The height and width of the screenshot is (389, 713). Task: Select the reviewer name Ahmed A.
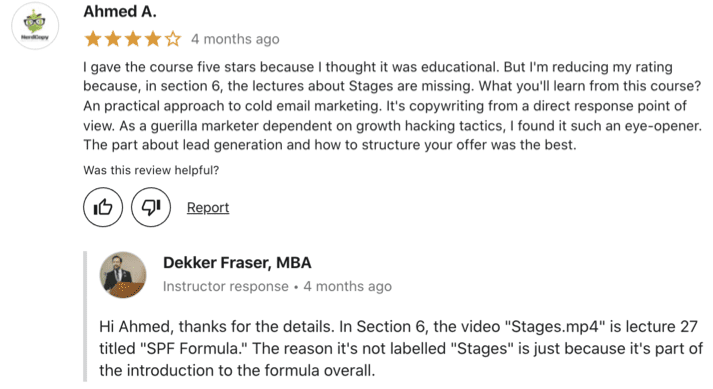click(x=120, y=11)
